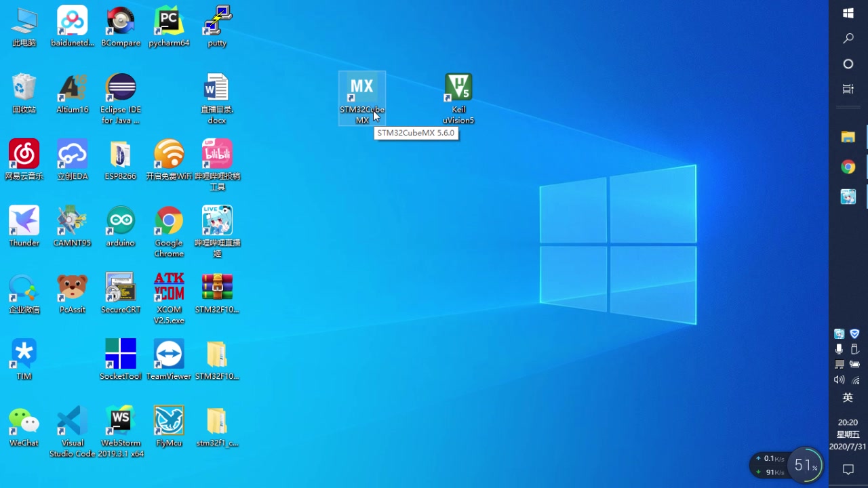Image resolution: width=868 pixels, height=488 pixels.
Task: Select the arduino desktop shortcut
Action: click(121, 226)
